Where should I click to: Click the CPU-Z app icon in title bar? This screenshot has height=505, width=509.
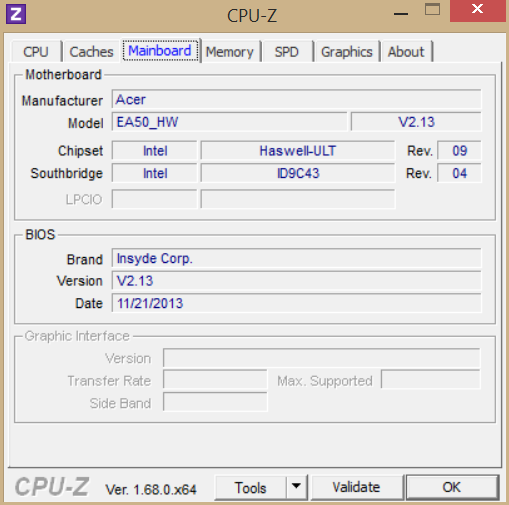click(16, 14)
